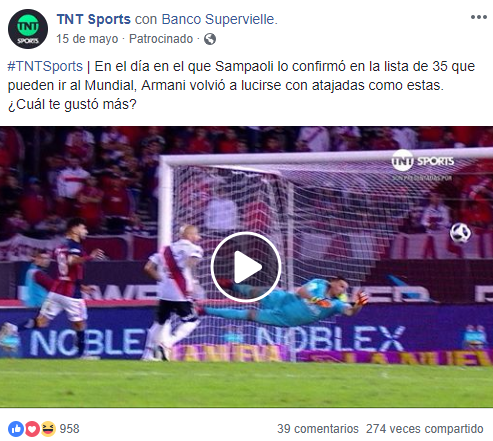Image resolution: width=493 pixels, height=441 pixels.
Task: Open the three-dot post options menu
Action: pos(479,17)
